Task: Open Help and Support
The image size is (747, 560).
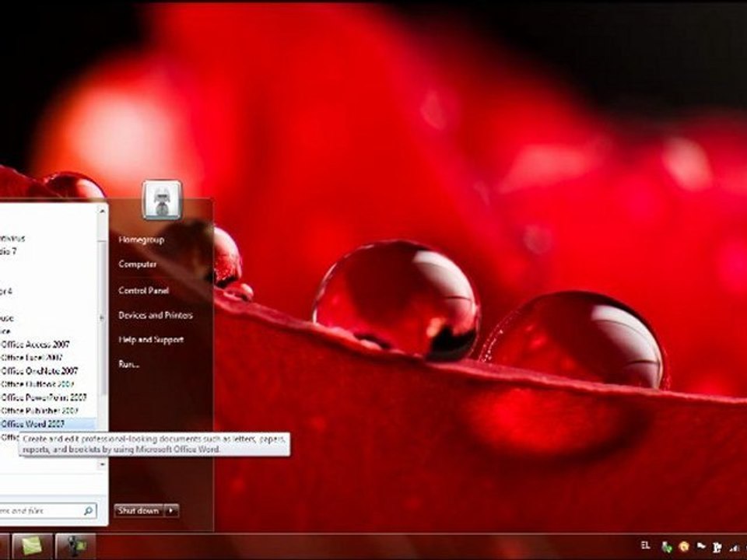Action: (151, 340)
